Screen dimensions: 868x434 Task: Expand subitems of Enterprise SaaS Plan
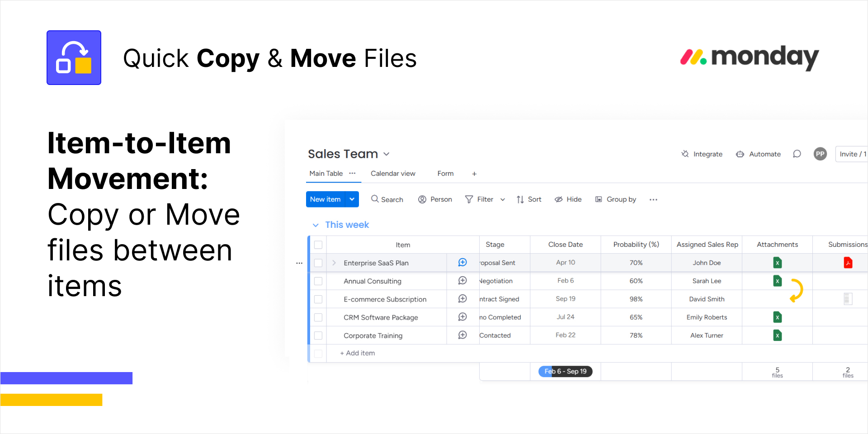click(x=334, y=263)
